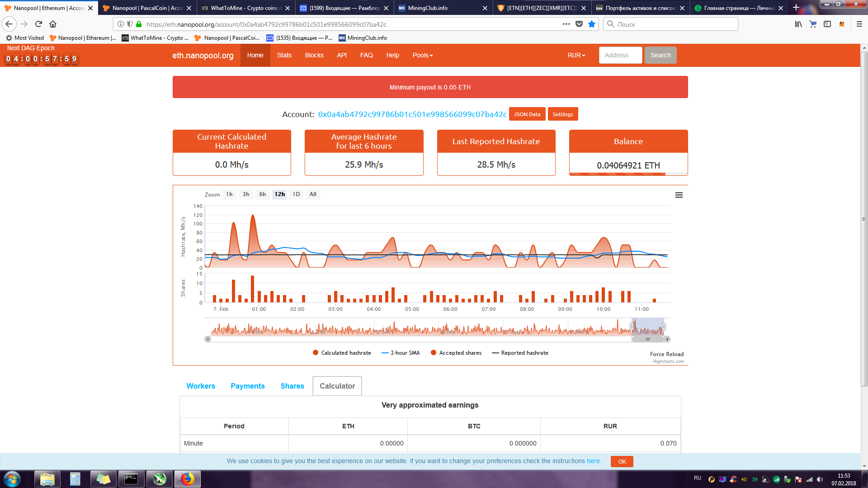Screen dimensions: 868x488
Task: Toggle the Calculated hashrate series
Action: pyautogui.click(x=342, y=353)
